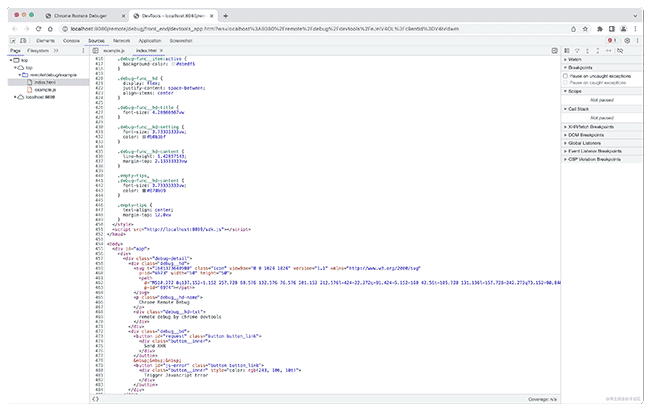
Task: Expand the Watch section
Action: pos(602,60)
